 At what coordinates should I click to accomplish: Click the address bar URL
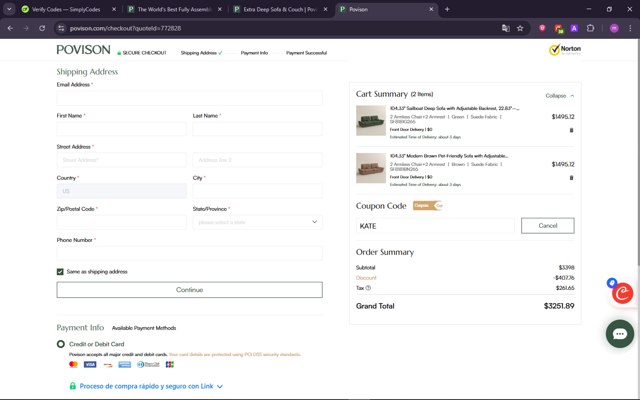(125, 28)
